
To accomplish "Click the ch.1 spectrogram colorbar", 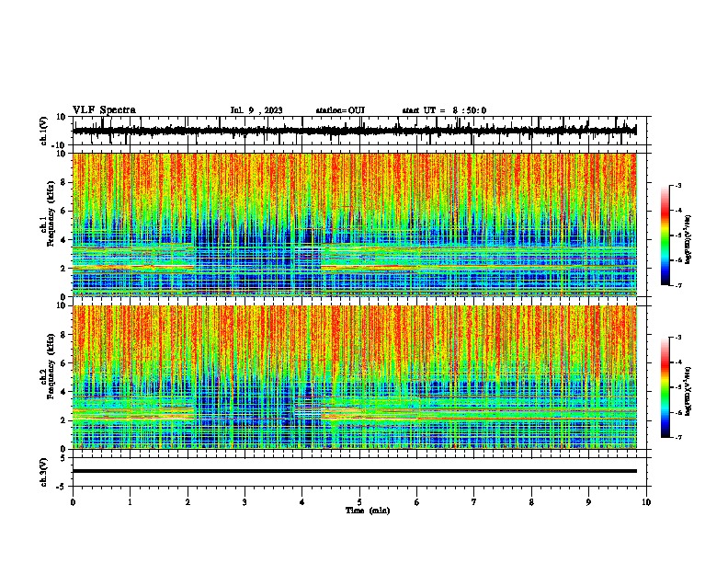I will (x=665, y=236).
